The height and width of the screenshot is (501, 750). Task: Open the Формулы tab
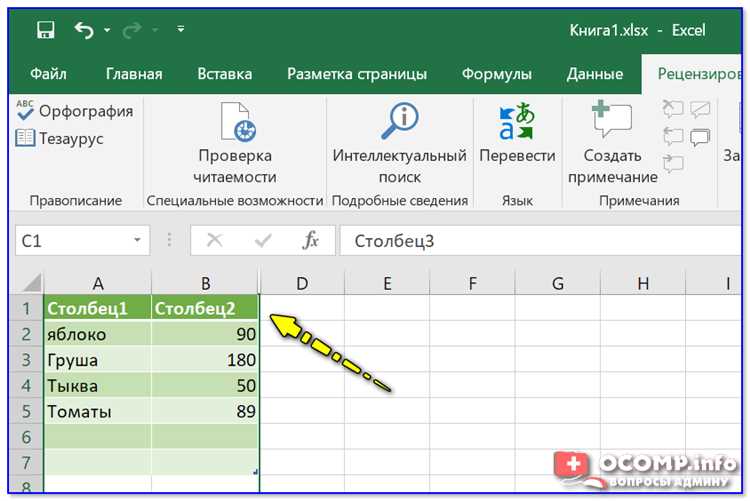point(496,74)
